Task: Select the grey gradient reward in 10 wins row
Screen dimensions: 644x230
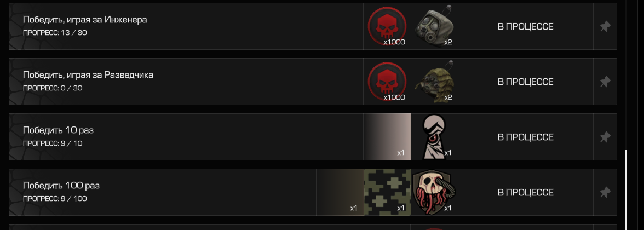Action: (387, 137)
